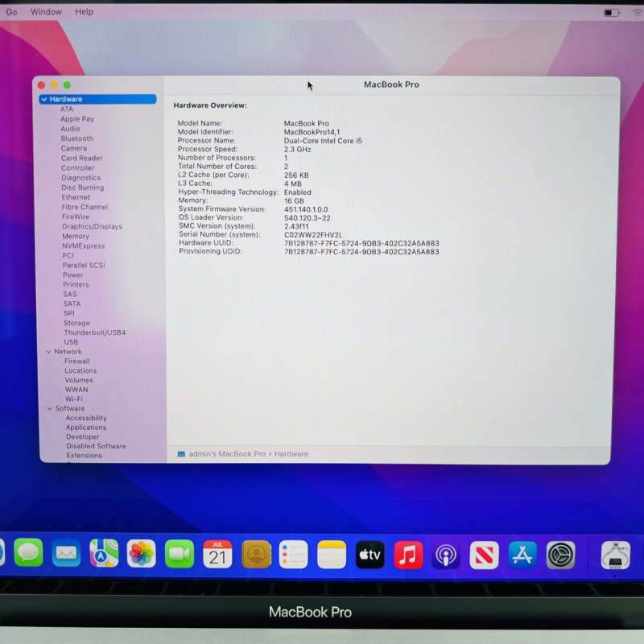The width and height of the screenshot is (644, 644).
Task: Open Calendar showing Jul 21
Action: point(217,554)
